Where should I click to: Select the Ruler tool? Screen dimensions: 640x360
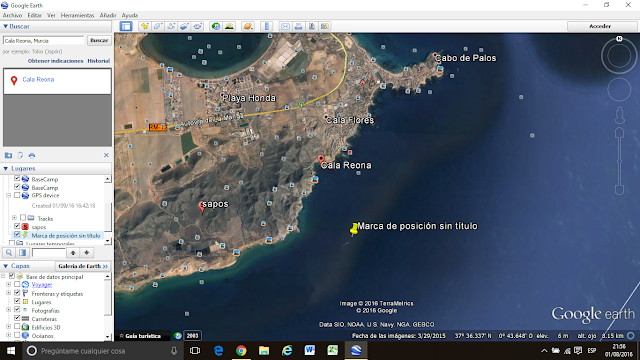point(267,26)
